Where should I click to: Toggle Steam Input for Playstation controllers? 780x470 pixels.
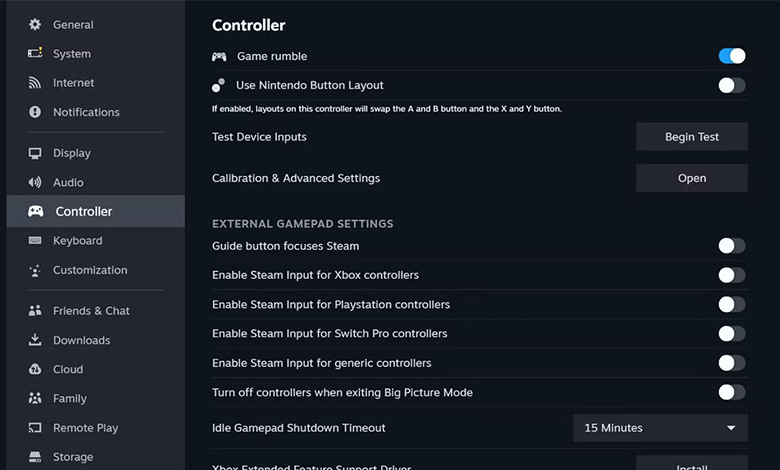coord(732,304)
